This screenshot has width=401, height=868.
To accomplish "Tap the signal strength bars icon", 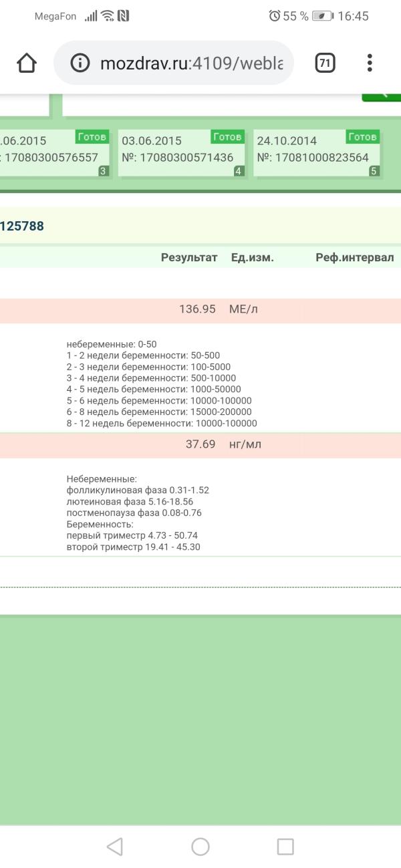I will (x=91, y=16).
